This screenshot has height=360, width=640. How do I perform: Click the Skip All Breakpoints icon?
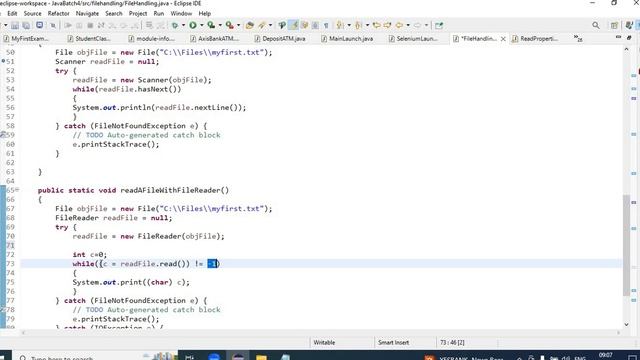[53, 25]
